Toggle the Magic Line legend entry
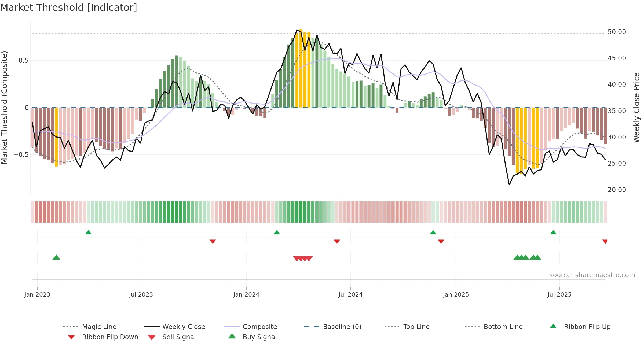The width and height of the screenshot is (644, 362). click(x=90, y=327)
